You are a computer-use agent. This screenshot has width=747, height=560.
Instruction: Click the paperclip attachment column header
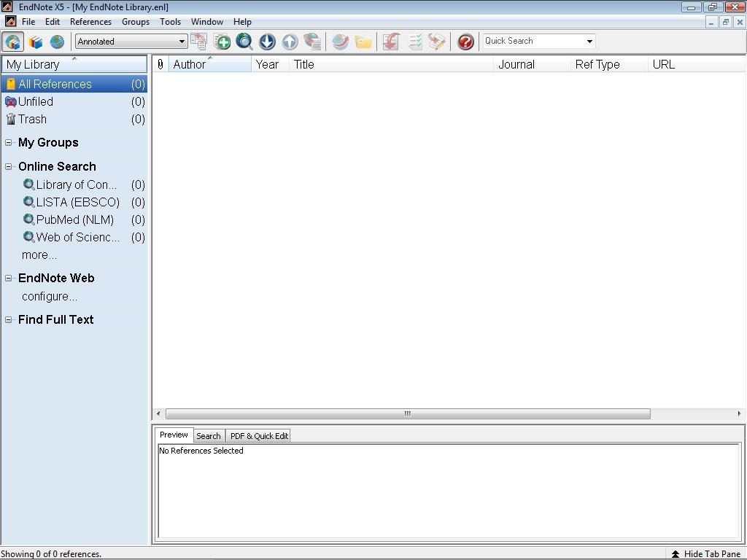pyautogui.click(x=160, y=64)
